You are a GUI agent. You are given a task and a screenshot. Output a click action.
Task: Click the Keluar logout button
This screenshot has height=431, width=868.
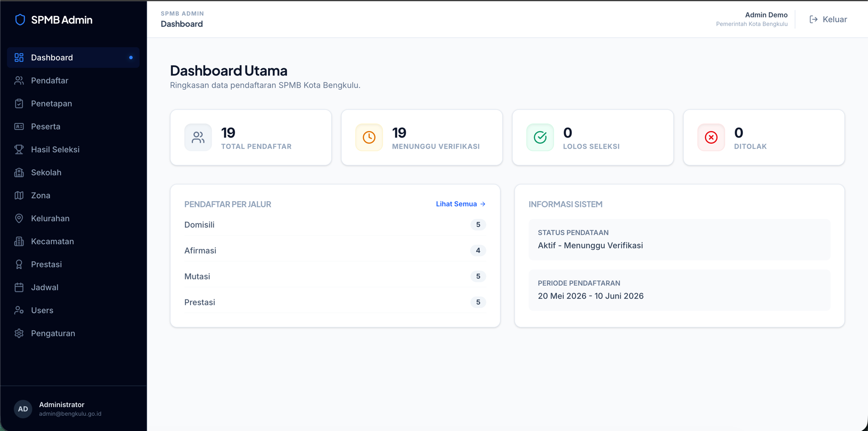828,20
